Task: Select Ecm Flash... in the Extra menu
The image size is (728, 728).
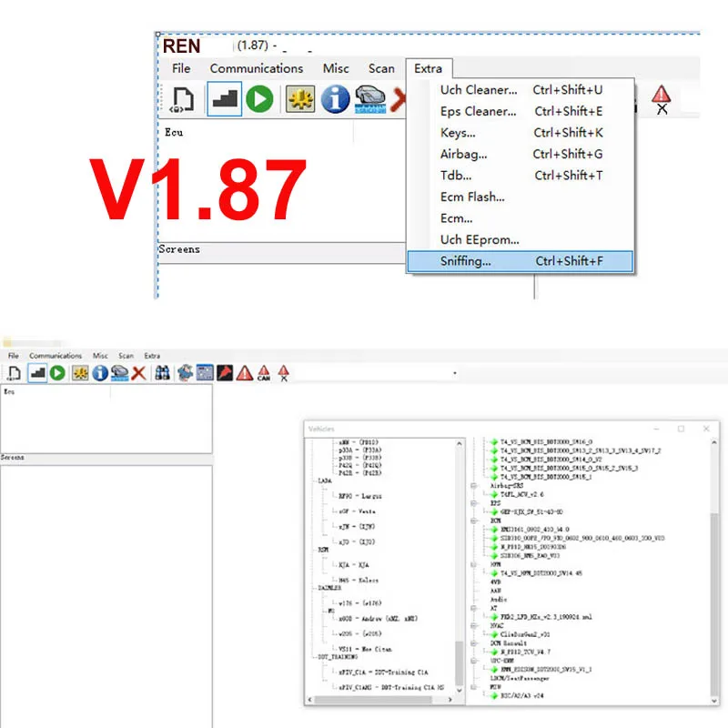Action: coord(520,197)
